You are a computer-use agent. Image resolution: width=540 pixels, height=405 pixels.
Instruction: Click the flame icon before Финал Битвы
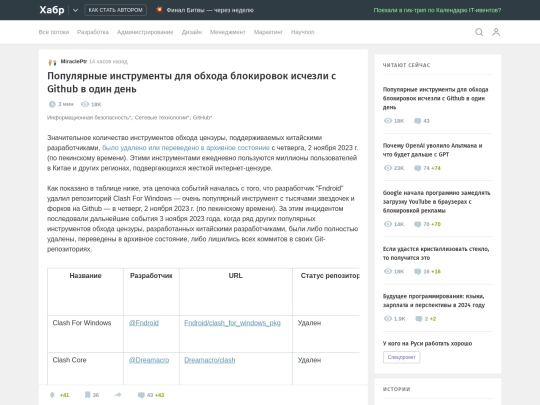tap(159, 10)
